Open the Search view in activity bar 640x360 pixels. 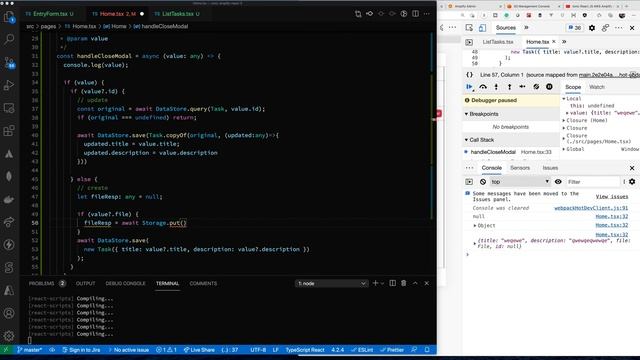click(x=9, y=39)
